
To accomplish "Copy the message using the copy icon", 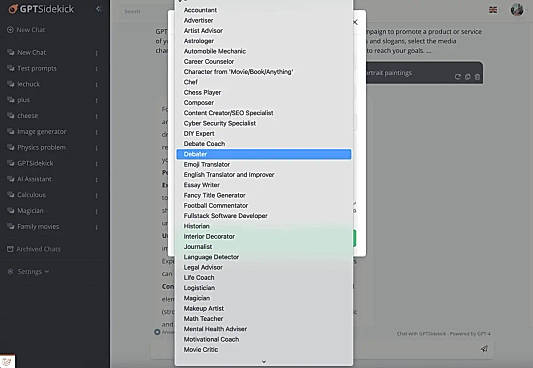I will (468, 77).
